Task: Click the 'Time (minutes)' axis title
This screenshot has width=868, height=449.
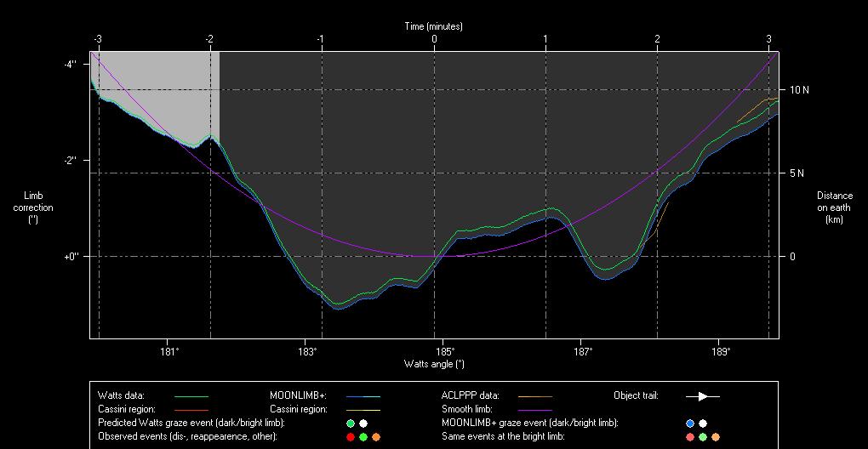Action: 433,26
